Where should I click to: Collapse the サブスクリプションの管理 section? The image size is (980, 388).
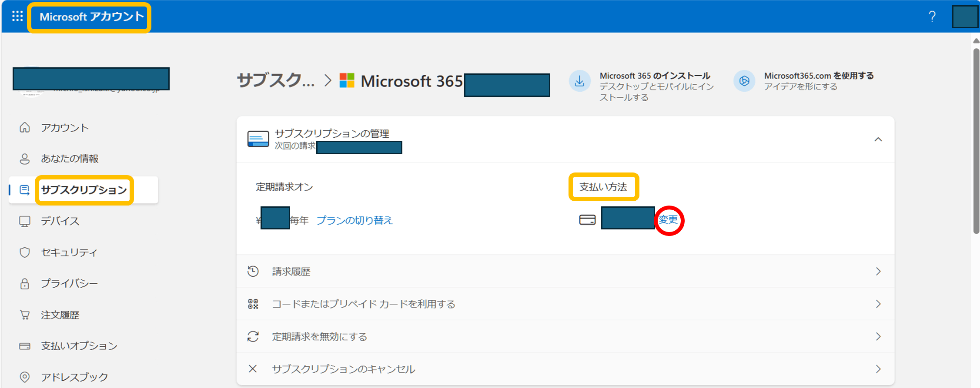(878, 139)
